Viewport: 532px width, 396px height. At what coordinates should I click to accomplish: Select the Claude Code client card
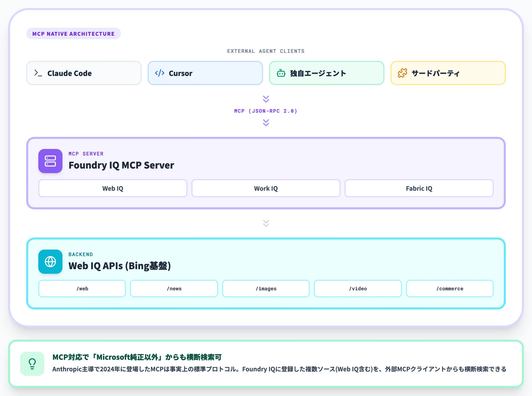click(x=84, y=73)
